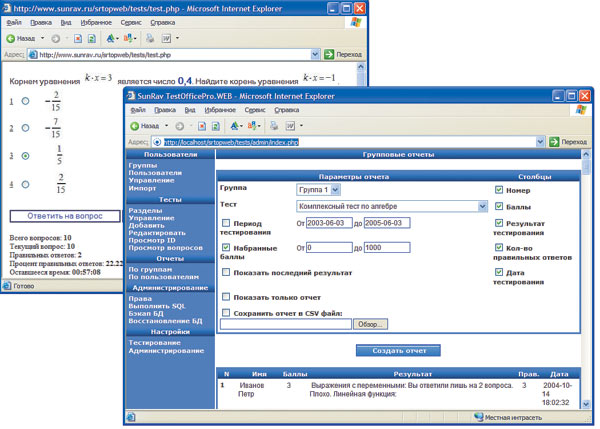600x429 pixels.
Task: Open address dropdown in TestOfficePro window
Action: 540,142
